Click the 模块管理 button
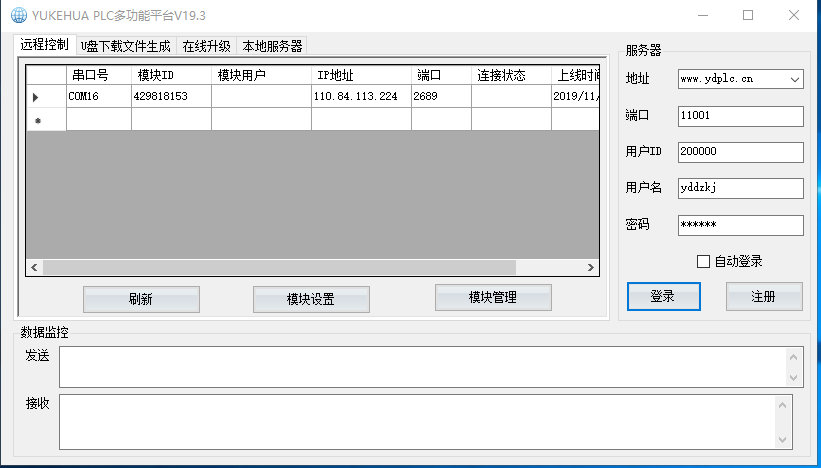821x468 pixels. click(x=493, y=297)
